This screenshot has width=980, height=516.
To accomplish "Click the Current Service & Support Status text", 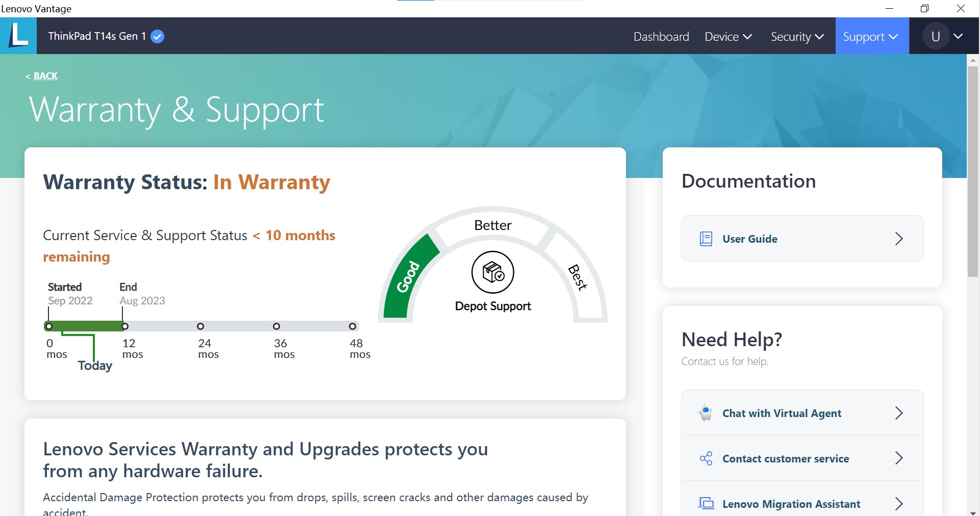I will [x=145, y=236].
